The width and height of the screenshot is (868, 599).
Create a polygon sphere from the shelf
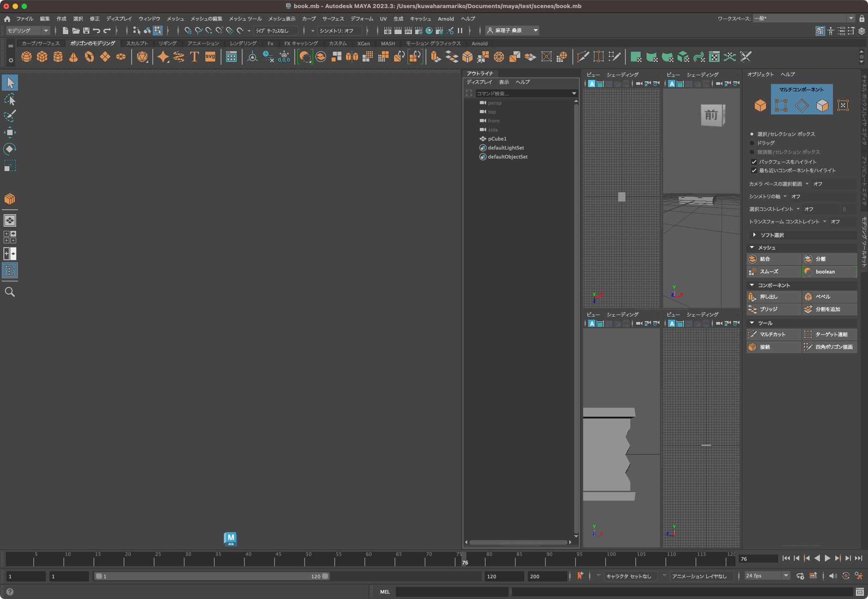(x=27, y=57)
